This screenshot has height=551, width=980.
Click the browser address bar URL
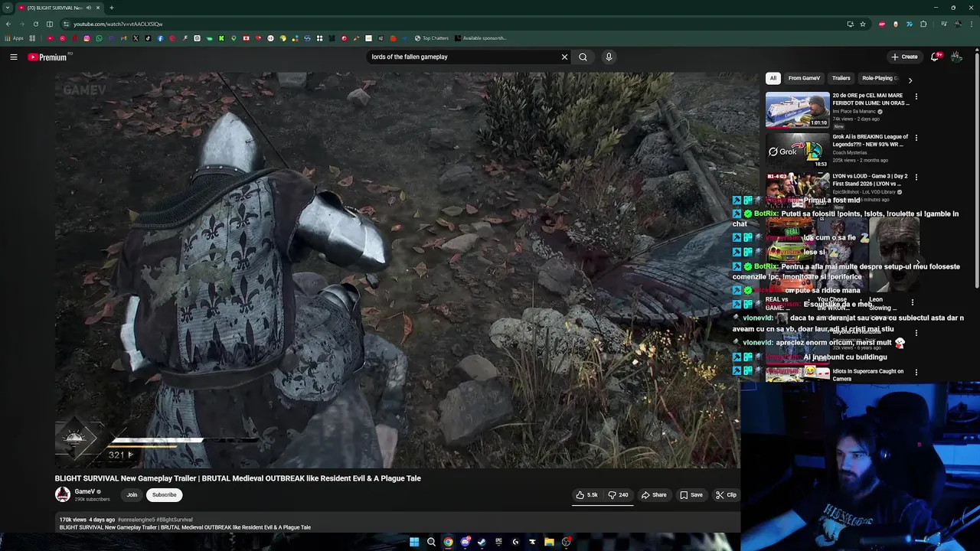click(118, 24)
